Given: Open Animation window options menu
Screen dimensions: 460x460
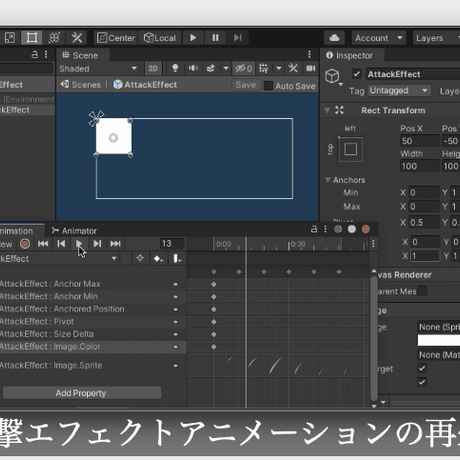Looking at the screenshot, I should pos(325,229).
